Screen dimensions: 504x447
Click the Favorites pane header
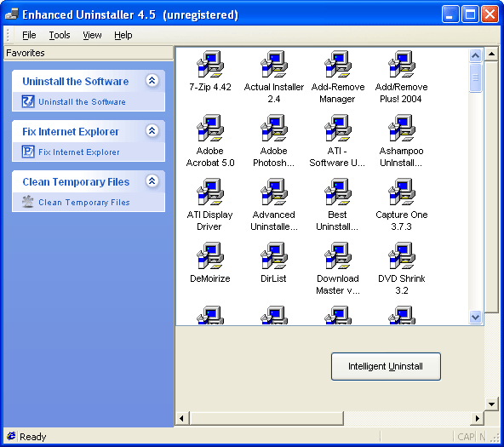coord(89,53)
